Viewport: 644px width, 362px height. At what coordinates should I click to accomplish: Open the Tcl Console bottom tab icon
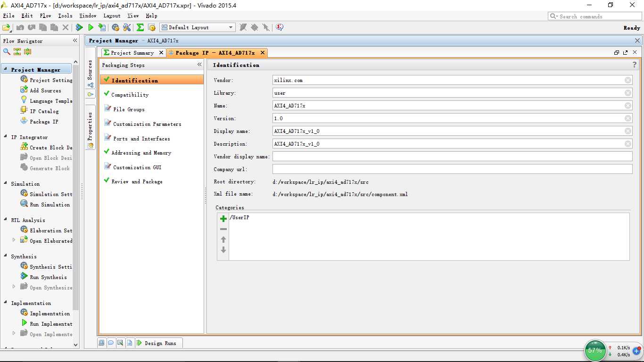tap(101, 343)
